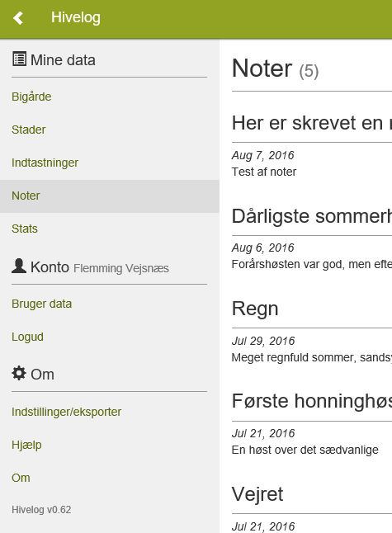Select Noter in the sidebar
The height and width of the screenshot is (533, 392).
(110, 196)
